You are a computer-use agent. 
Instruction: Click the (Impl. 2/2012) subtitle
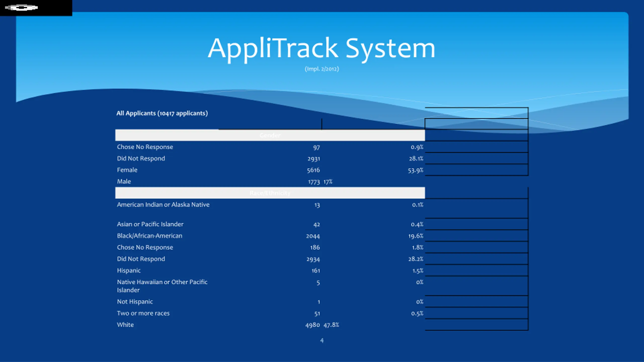322,69
